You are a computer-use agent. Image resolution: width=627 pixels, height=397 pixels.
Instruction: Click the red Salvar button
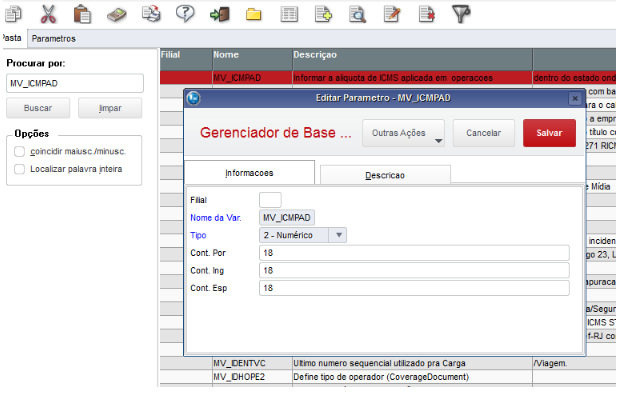(x=549, y=133)
